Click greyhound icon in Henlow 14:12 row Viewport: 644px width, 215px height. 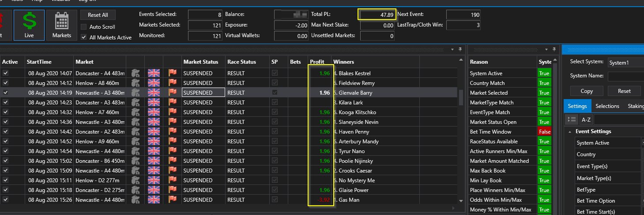(x=136, y=83)
